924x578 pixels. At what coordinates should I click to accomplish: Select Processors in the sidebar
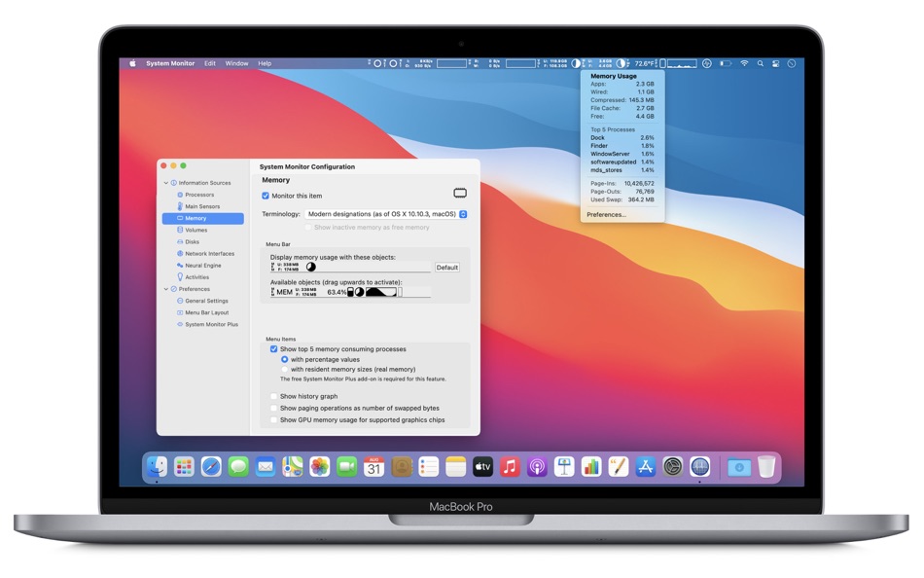coord(199,195)
